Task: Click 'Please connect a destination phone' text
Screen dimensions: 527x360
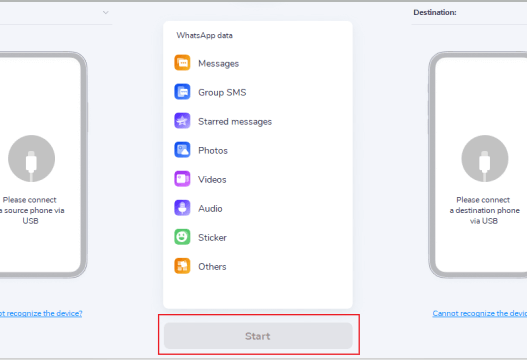Action: 484,210
